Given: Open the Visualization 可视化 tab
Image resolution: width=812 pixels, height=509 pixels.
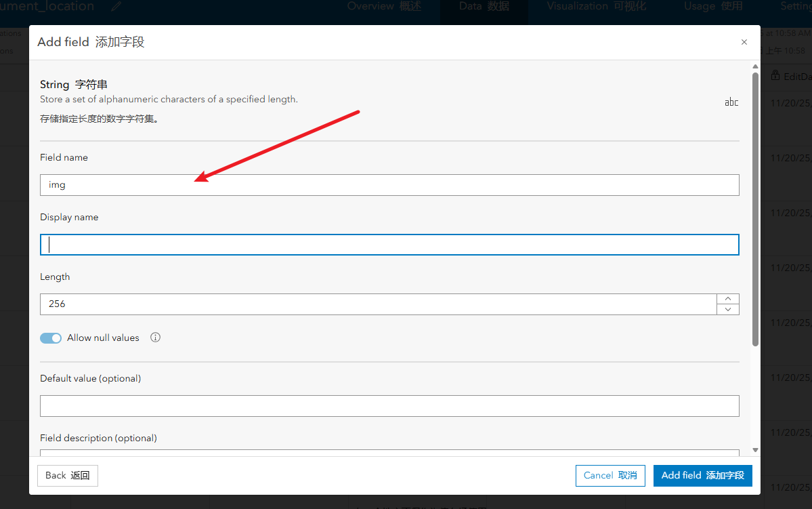Looking at the screenshot, I should pyautogui.click(x=597, y=6).
